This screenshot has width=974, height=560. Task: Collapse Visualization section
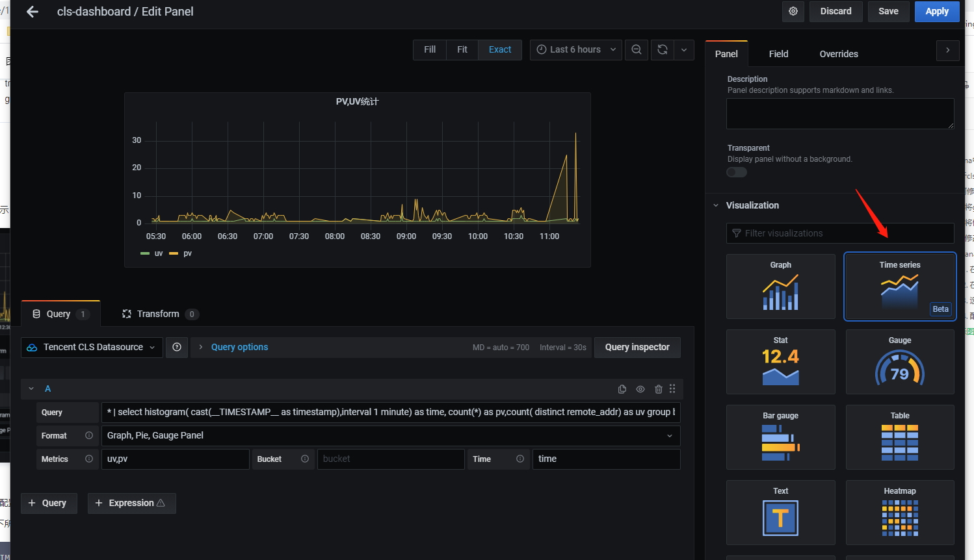716,205
